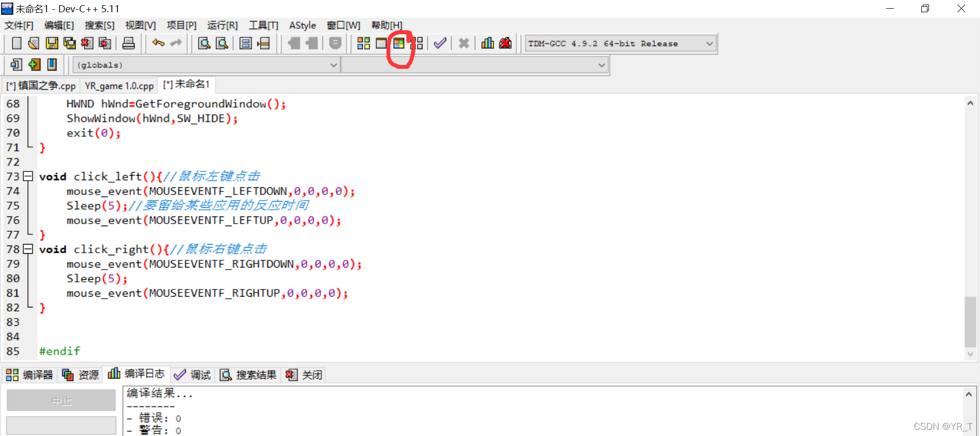Select the 未命名1 editor tab
This screenshot has height=436, width=980.
click(x=186, y=84)
